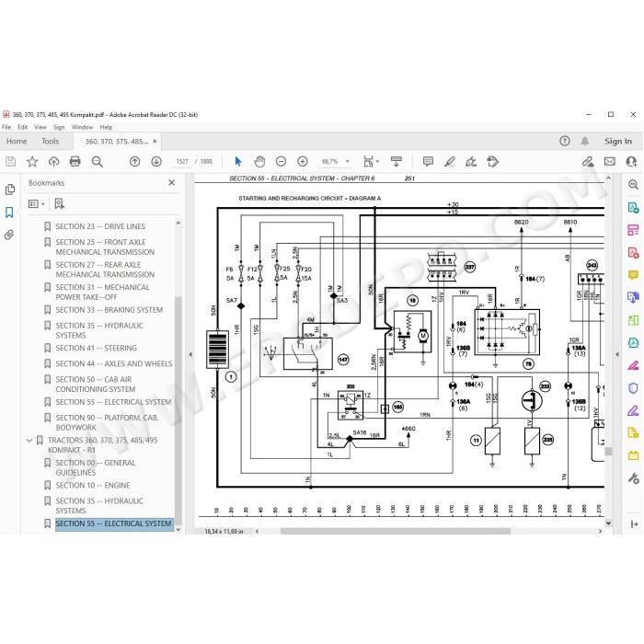
Task: Open Help question mark icon
Action: click(x=565, y=142)
